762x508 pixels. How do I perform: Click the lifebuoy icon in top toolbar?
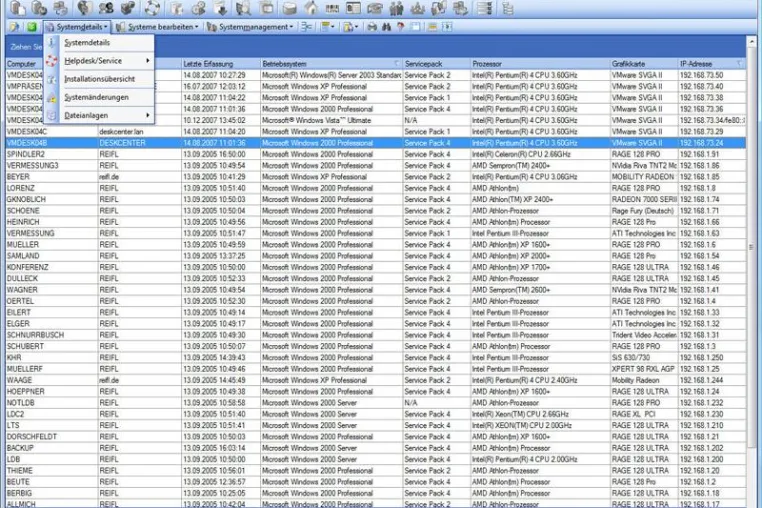pyautogui.click(x=152, y=8)
